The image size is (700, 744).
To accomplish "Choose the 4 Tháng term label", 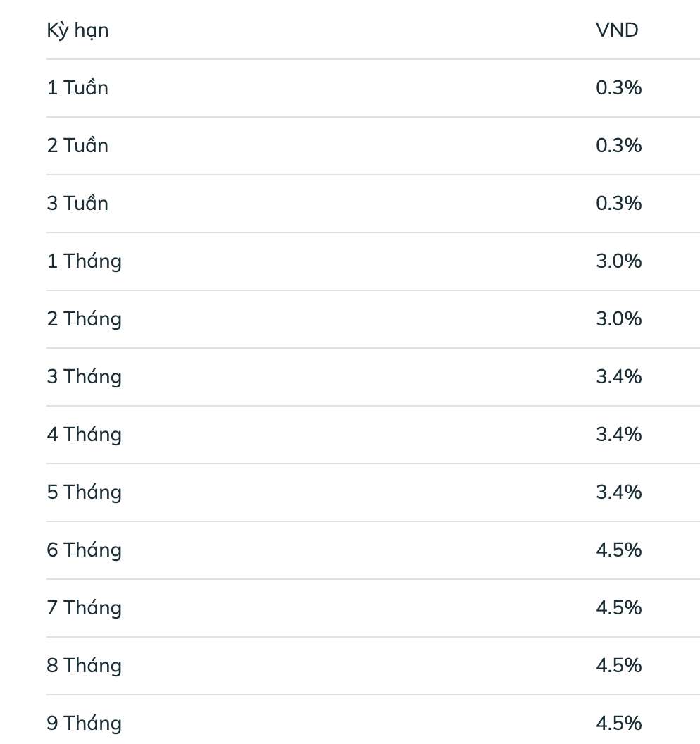I will pos(84,435).
